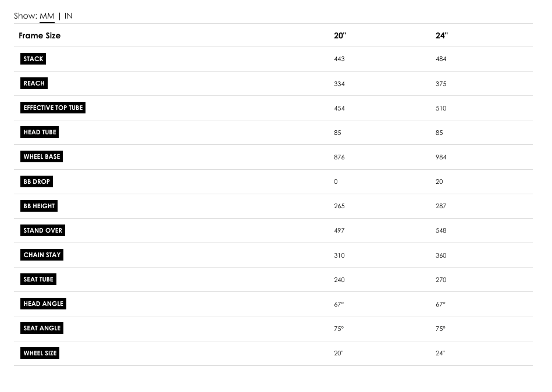The image size is (552, 392).
Task: Select the WHEEL SIZE label
Action: [x=40, y=353]
